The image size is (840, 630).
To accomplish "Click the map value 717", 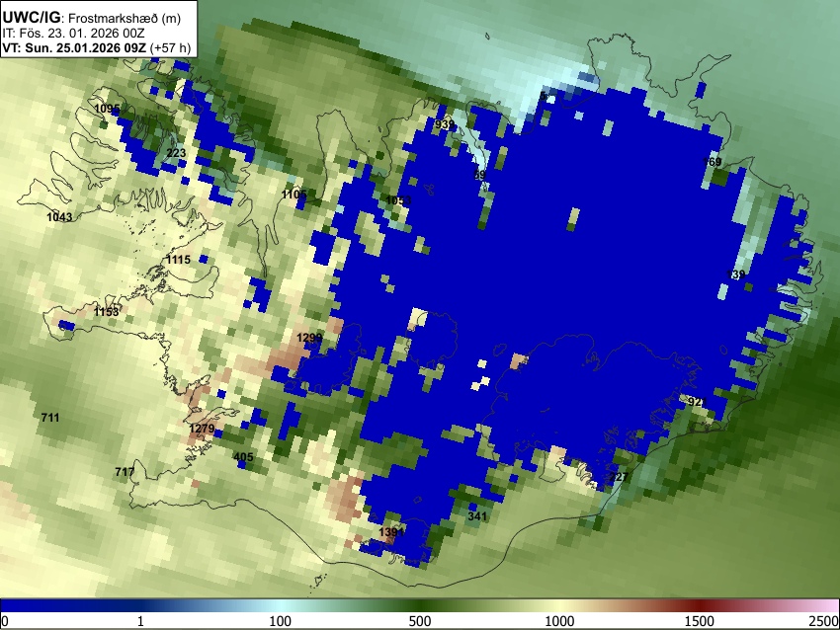I will (125, 472).
